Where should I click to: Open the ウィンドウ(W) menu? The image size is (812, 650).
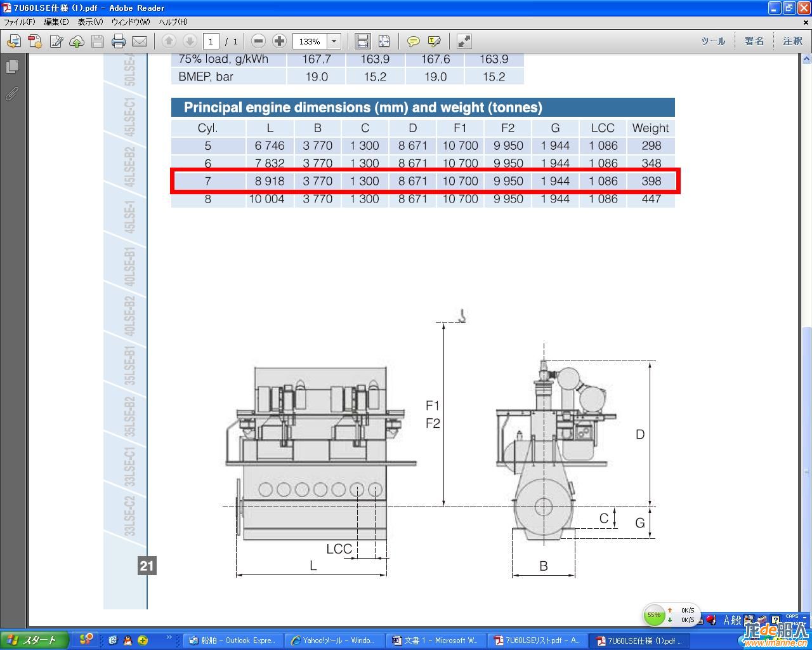(131, 22)
